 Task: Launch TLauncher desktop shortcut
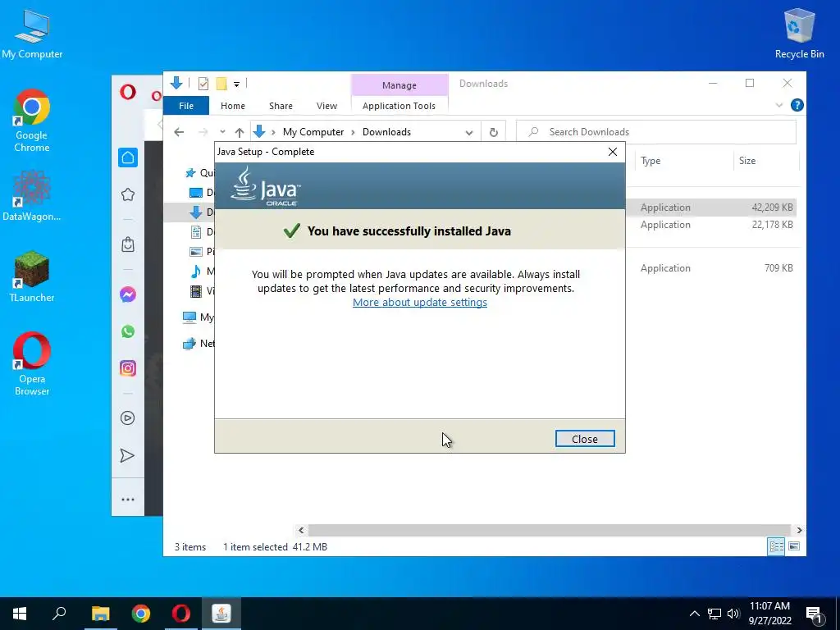pyautogui.click(x=32, y=277)
